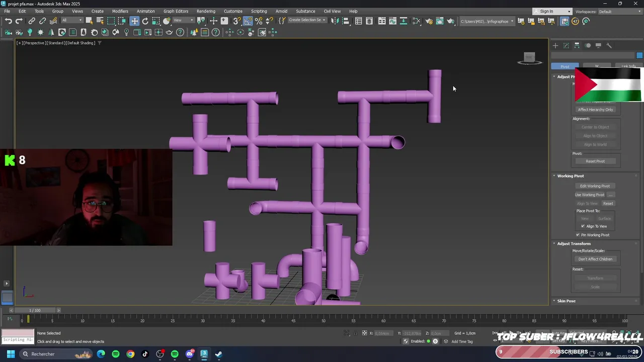Activate the Select and Move tool
The height and width of the screenshot is (362, 644).
[134, 21]
